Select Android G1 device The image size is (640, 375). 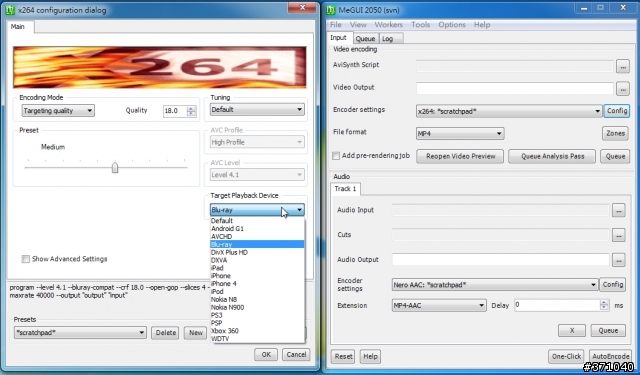coord(257,229)
